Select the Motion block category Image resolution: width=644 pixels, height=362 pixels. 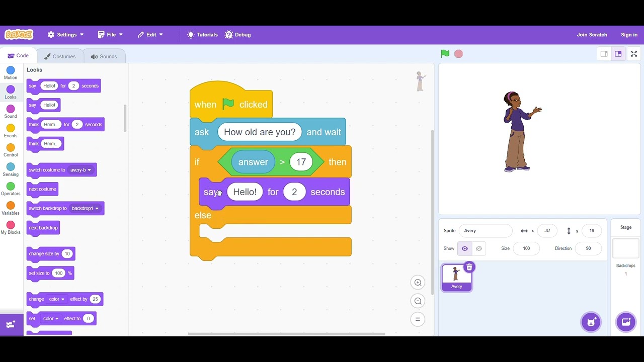coord(11,73)
